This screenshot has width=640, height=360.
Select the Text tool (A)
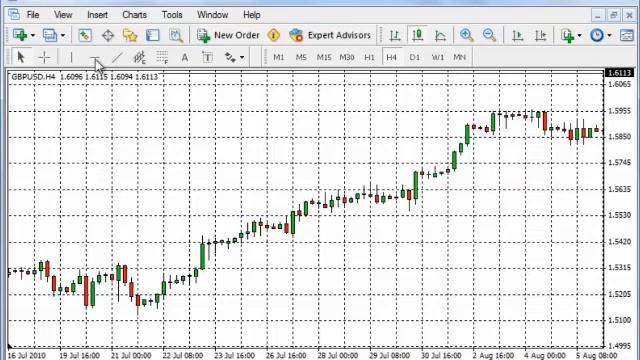coord(184,57)
